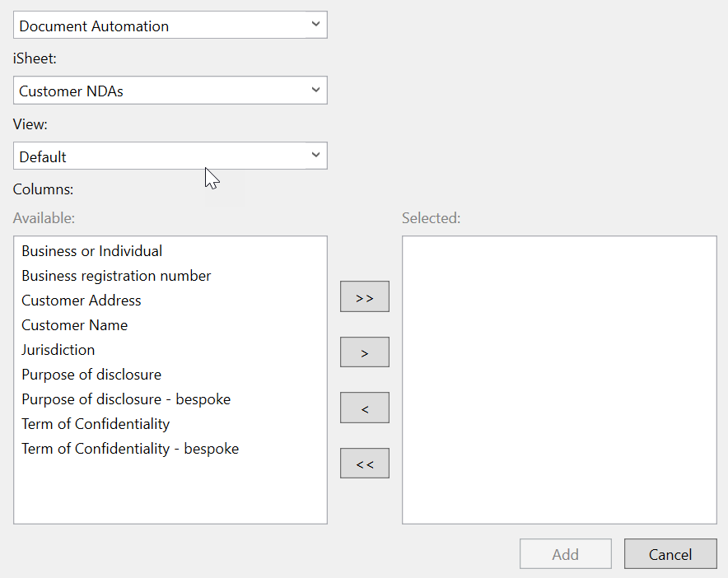Image resolution: width=728 pixels, height=578 pixels.
Task: Click the Add button
Action: (565, 554)
